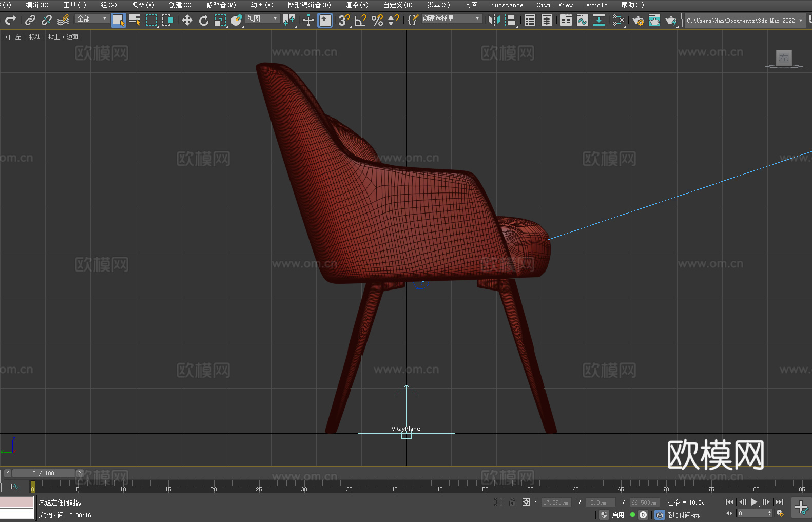Toggle Window/Crossing selection mode
The width and height of the screenshot is (812, 522).
click(x=168, y=20)
